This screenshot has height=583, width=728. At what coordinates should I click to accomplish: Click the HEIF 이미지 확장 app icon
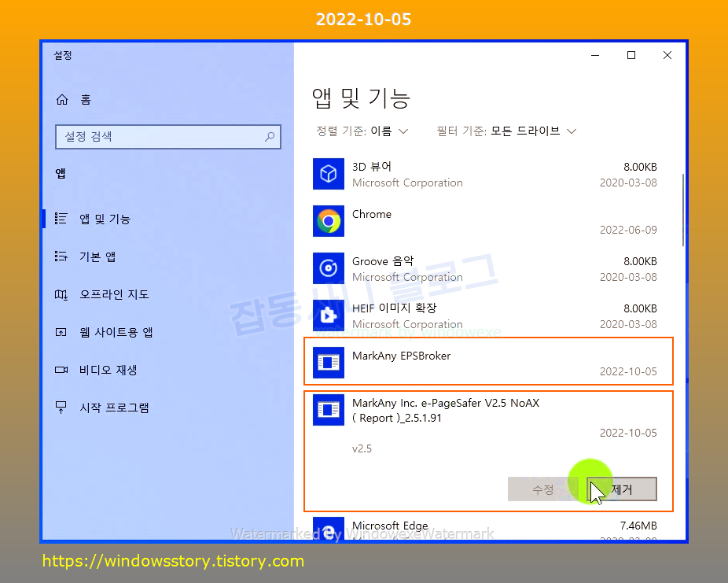click(x=329, y=315)
